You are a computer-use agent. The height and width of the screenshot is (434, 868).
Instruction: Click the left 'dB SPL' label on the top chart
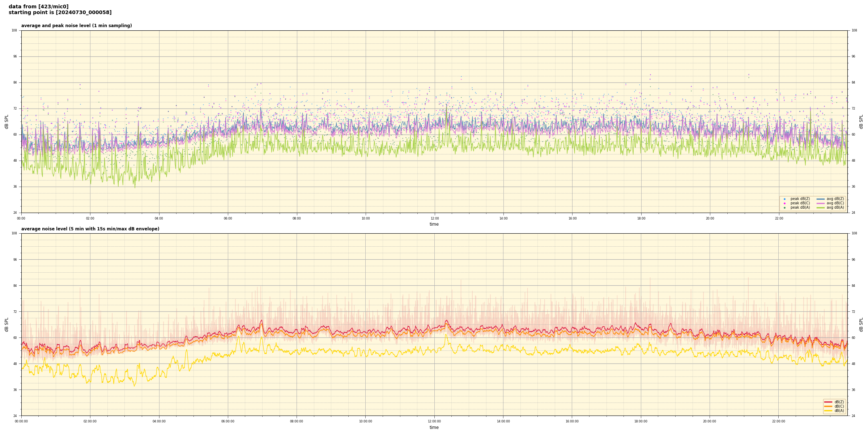(7, 122)
